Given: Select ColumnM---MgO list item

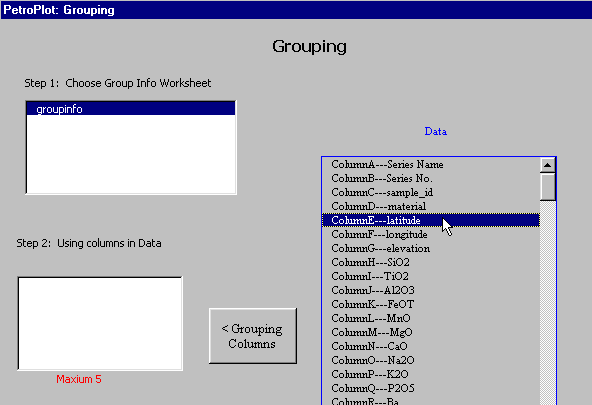Looking at the screenshot, I should pyautogui.click(x=431, y=332).
